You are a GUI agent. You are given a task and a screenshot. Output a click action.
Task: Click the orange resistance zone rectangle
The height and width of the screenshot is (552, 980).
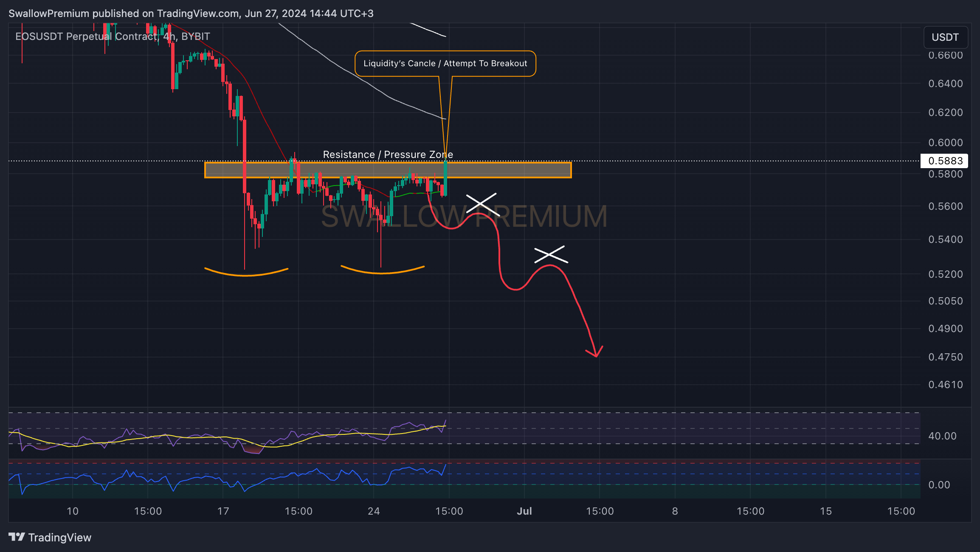(x=388, y=170)
